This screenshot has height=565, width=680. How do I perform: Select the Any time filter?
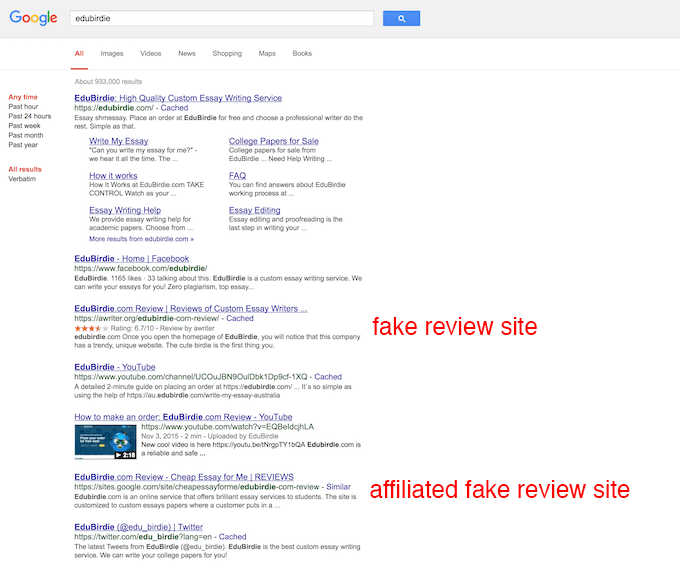coord(23,97)
